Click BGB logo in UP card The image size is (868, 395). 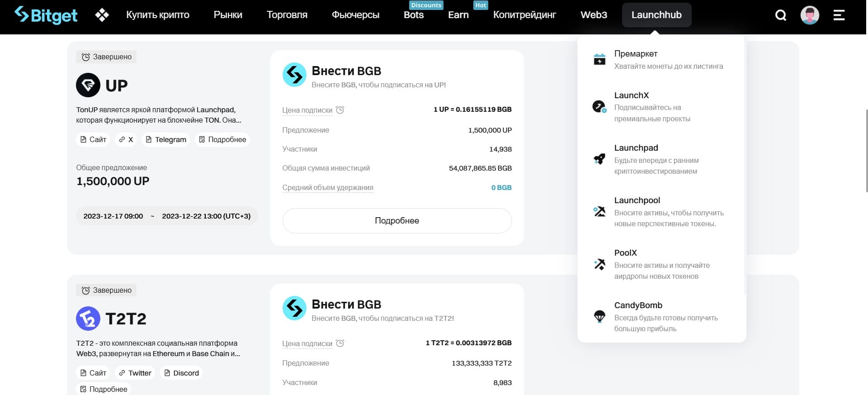[294, 75]
